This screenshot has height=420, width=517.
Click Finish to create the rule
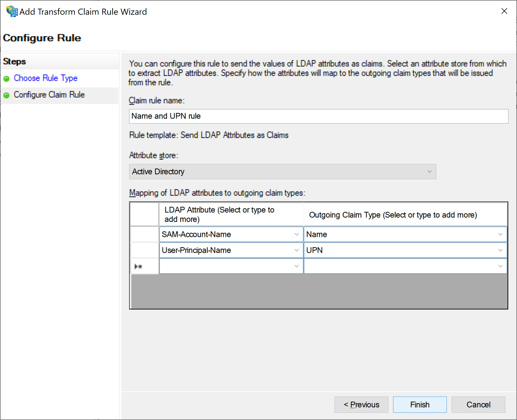tap(420, 405)
